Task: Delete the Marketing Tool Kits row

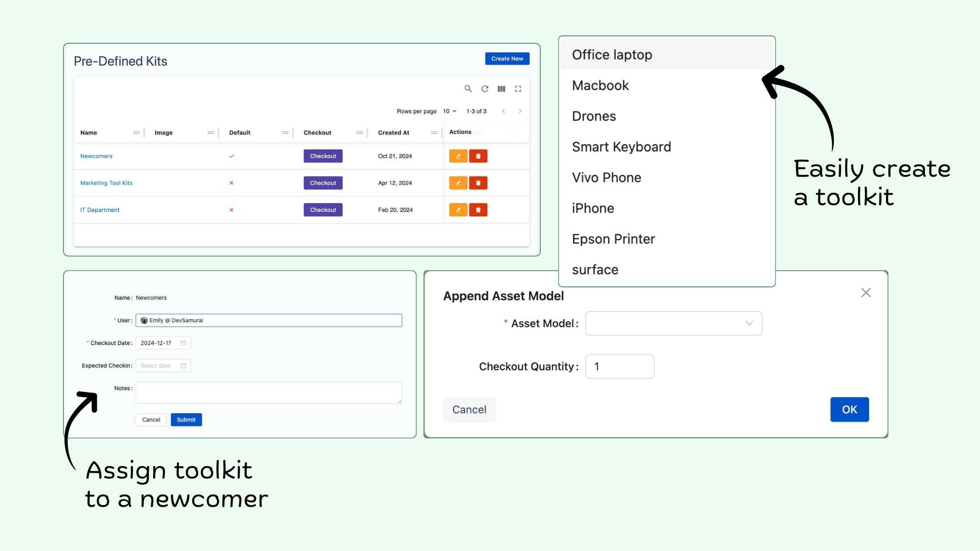Action: click(478, 183)
